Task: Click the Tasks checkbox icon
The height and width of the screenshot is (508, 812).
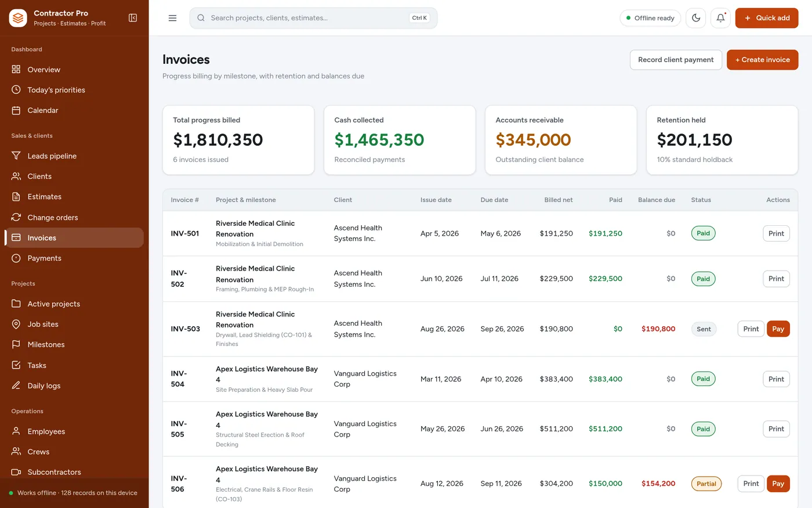Action: coord(16,365)
